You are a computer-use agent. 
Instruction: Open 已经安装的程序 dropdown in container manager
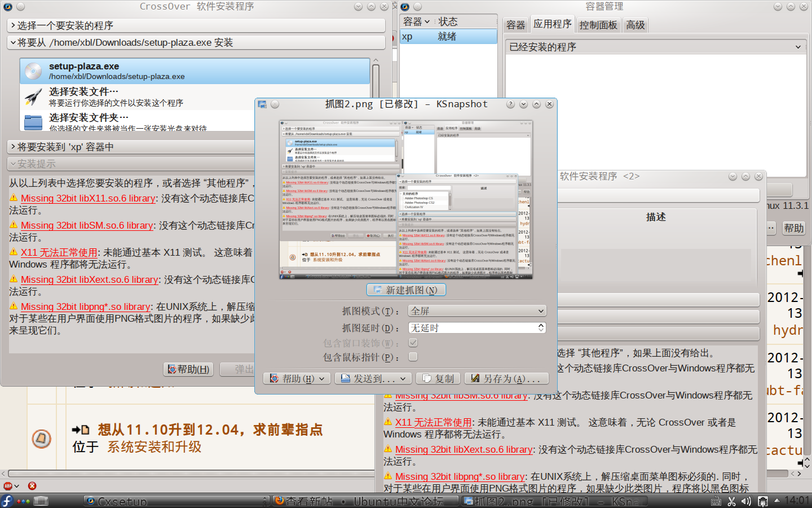tap(656, 47)
